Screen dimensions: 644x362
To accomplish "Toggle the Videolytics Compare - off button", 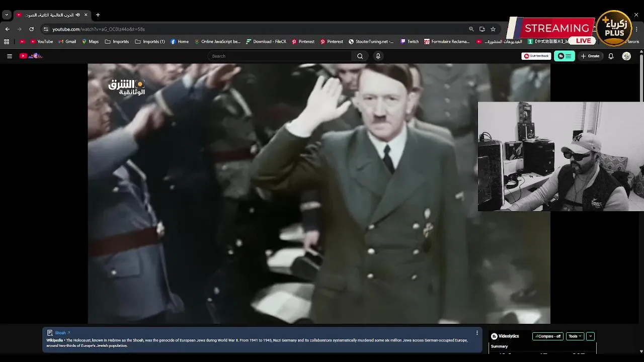I will click(548, 336).
